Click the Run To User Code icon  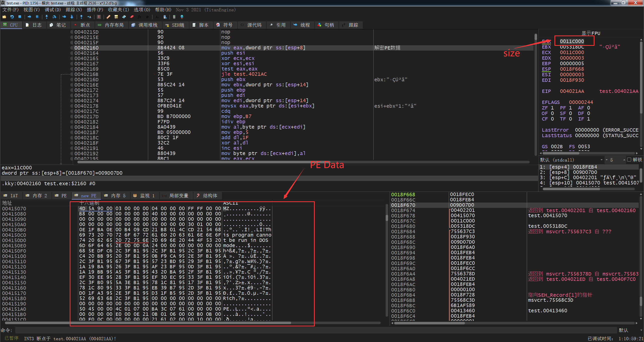[89, 17]
